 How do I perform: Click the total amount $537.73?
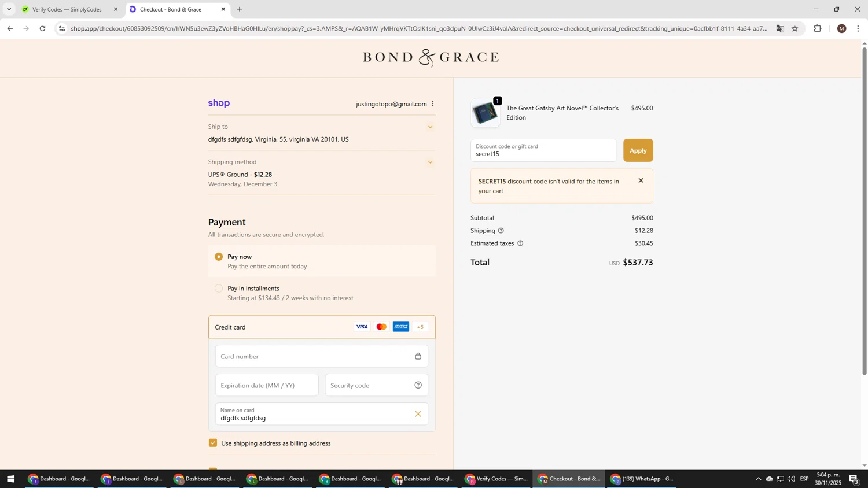coord(638,263)
